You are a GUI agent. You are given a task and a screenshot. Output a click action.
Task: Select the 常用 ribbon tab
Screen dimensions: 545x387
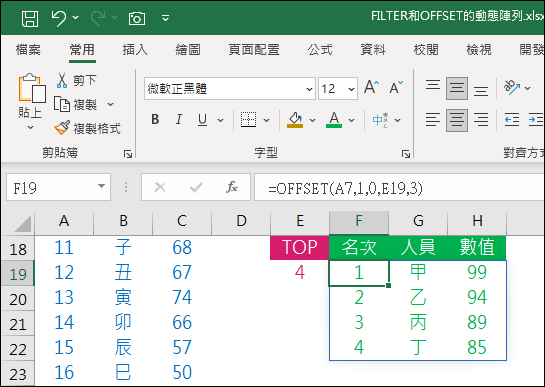[x=82, y=50]
